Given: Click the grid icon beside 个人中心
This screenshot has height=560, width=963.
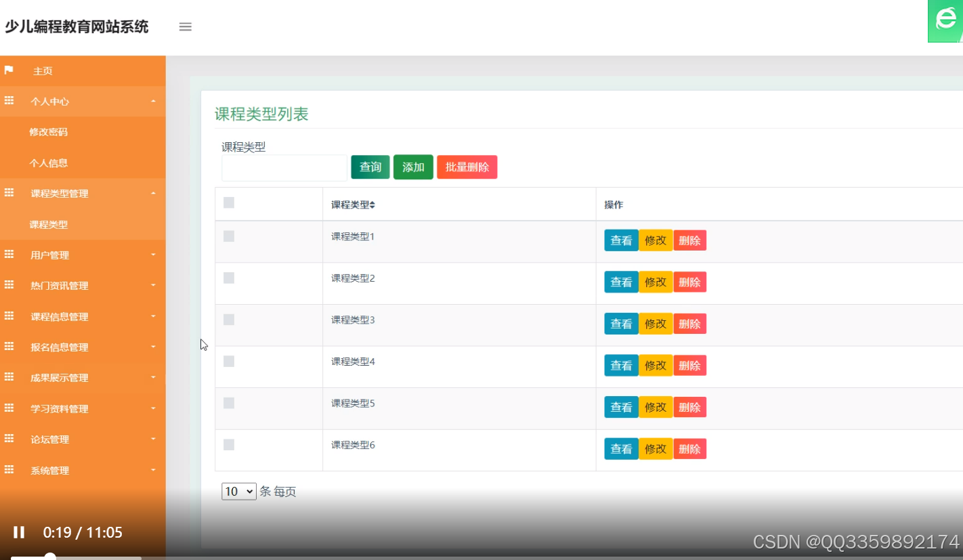Looking at the screenshot, I should tap(9, 101).
